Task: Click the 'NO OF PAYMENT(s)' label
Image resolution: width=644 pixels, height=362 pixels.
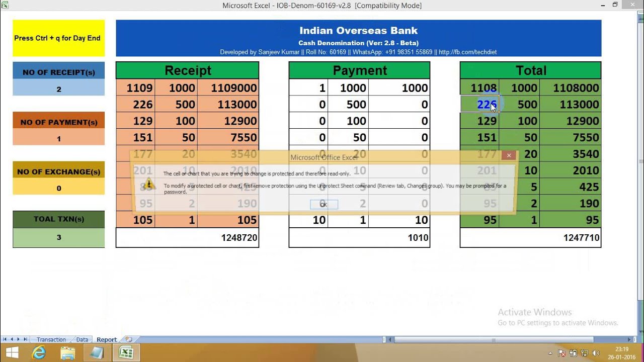Action: (59, 121)
